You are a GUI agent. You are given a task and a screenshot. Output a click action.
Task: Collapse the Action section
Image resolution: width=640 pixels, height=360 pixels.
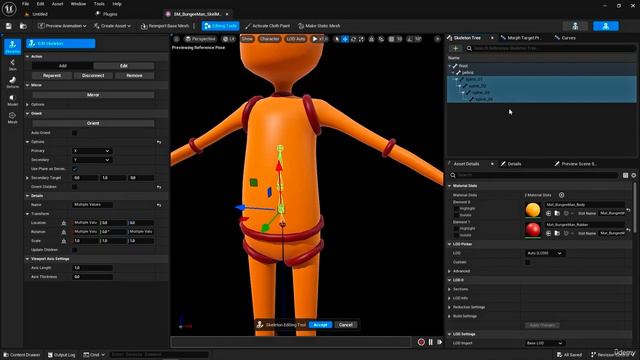pyautogui.click(x=28, y=56)
